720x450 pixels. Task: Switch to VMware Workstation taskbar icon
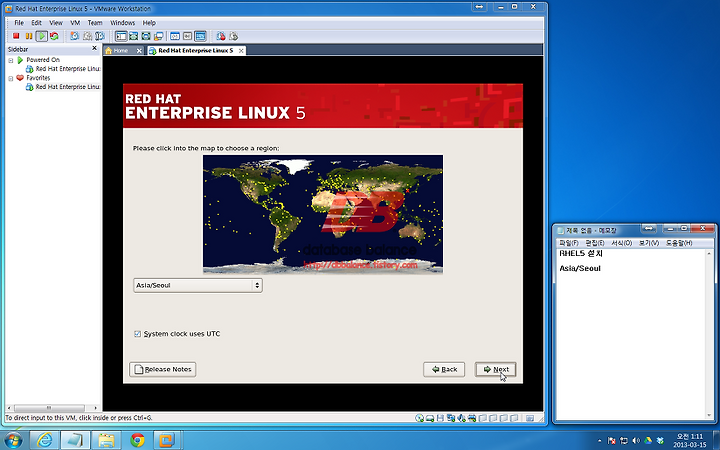(x=167, y=440)
